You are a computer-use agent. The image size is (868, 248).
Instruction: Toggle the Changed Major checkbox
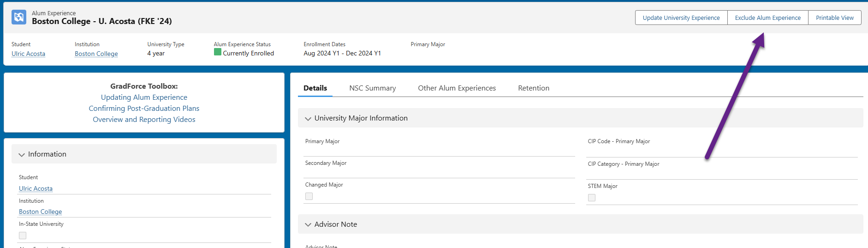tap(309, 196)
